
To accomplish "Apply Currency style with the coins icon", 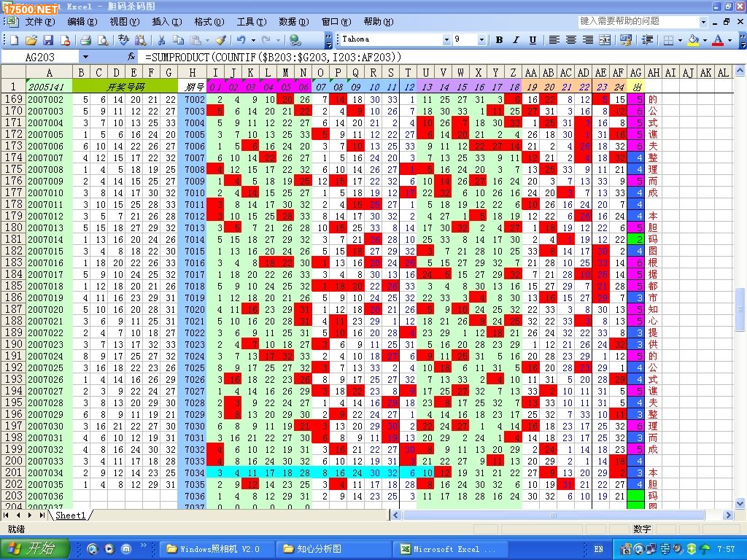I will point(625,40).
